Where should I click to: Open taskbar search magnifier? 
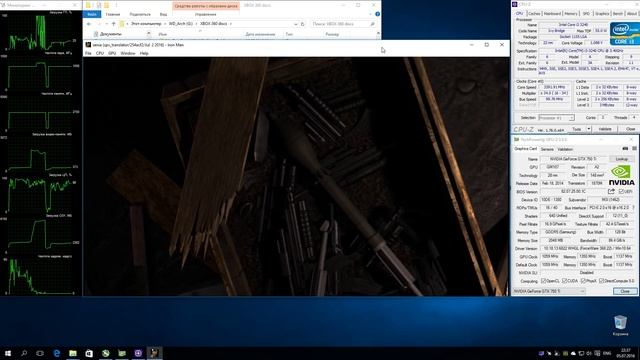(x=24, y=353)
